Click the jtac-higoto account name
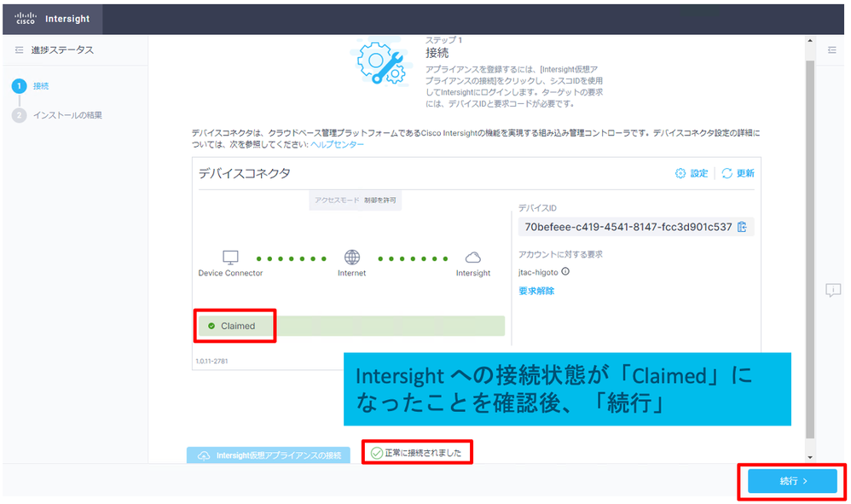851x504 pixels. point(538,272)
